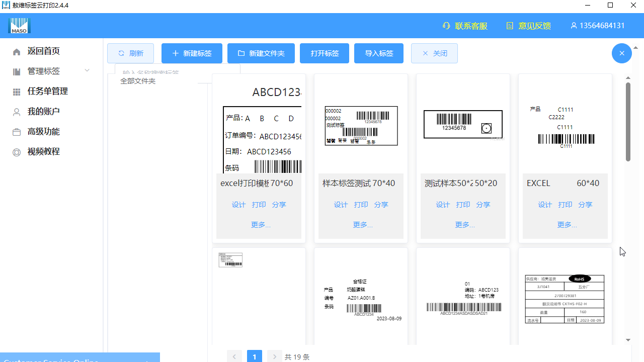Expand the 管理标签 sidebar menu arrow
Screen dimensions: 644x362
87,71
